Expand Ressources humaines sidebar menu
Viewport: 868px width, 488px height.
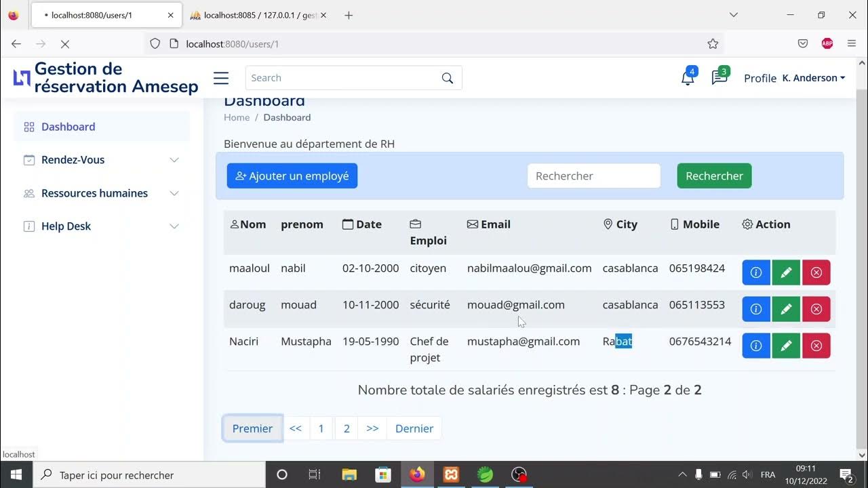[x=102, y=193]
